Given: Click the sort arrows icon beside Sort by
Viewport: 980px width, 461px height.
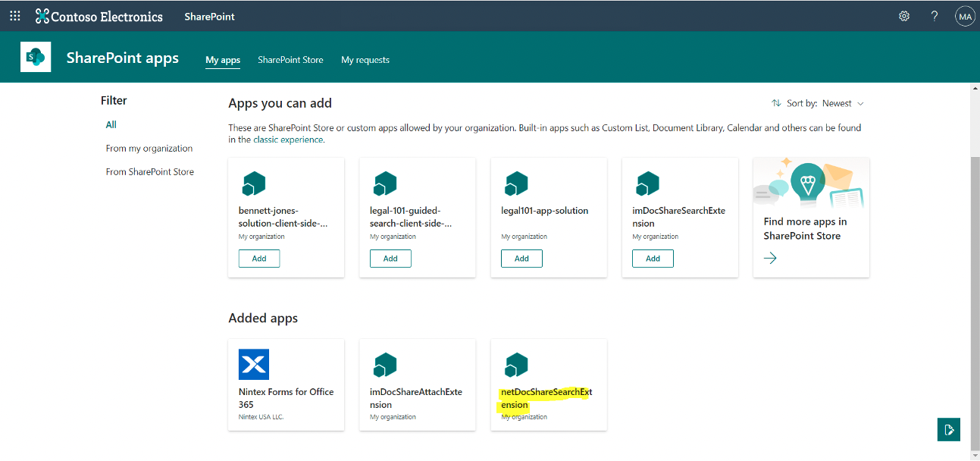Looking at the screenshot, I should (776, 103).
